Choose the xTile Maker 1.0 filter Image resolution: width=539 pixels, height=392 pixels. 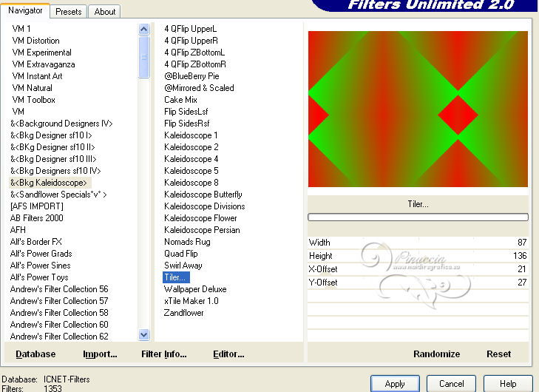click(191, 301)
